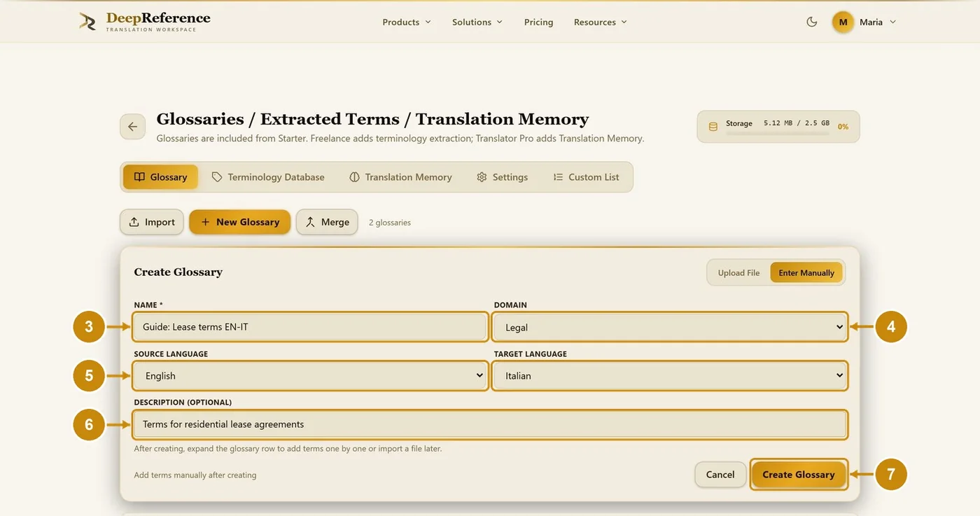Click the merge icon on Merge button
This screenshot has width=980, height=516.
(310, 222)
